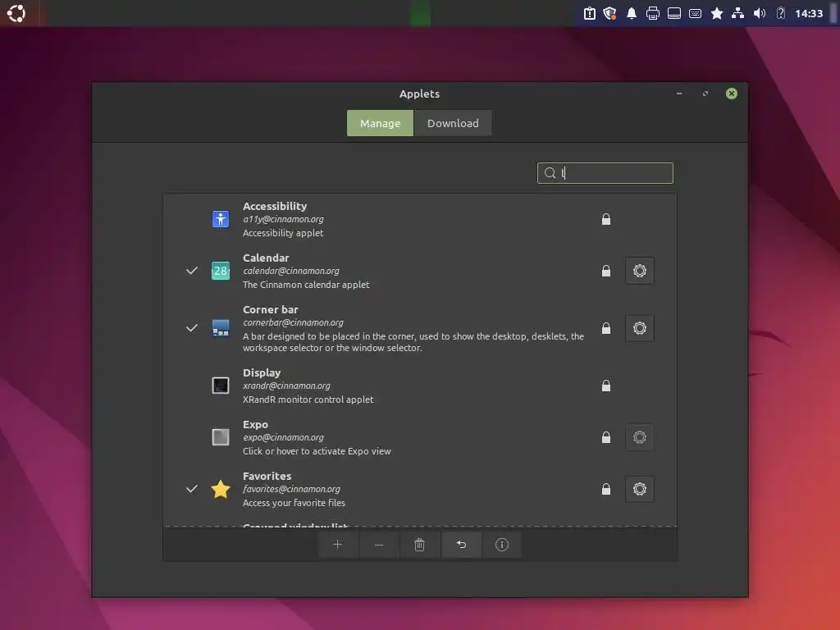Open Corner bar applet settings gear
This screenshot has height=630, width=840.
(x=640, y=328)
